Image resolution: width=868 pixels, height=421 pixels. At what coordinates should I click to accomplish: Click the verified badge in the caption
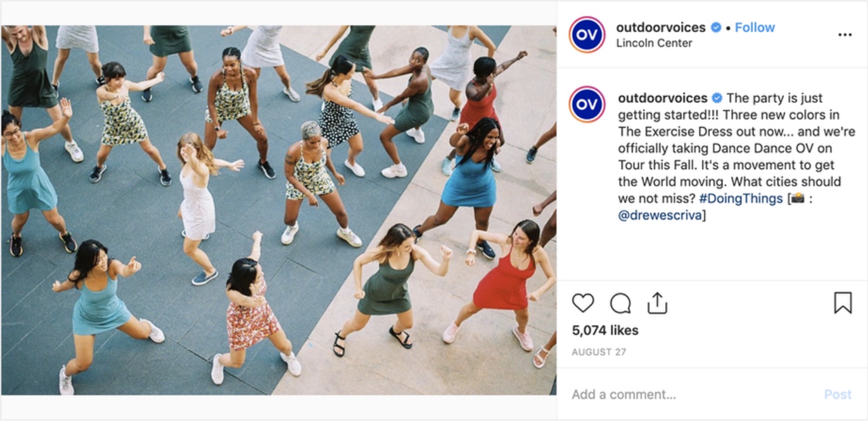[x=717, y=98]
